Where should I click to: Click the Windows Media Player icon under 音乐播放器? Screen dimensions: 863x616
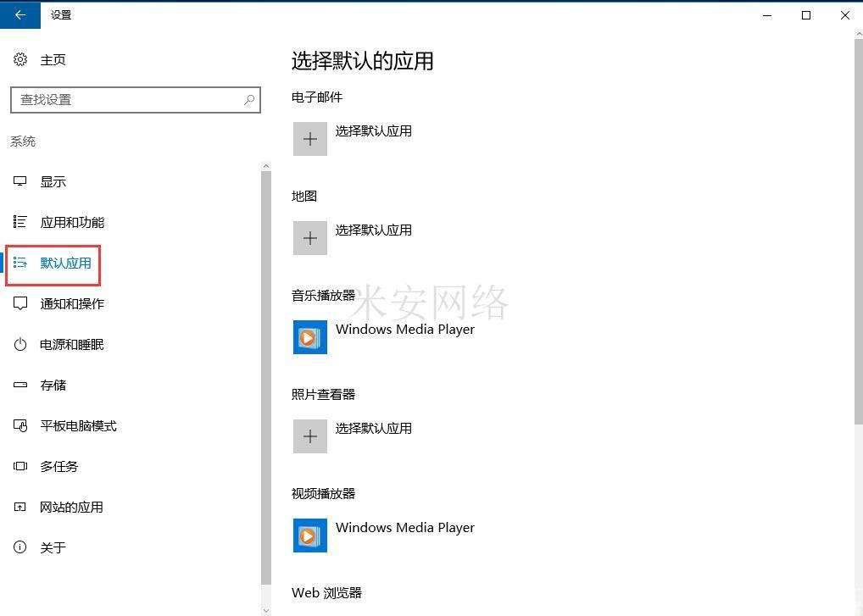click(310, 337)
